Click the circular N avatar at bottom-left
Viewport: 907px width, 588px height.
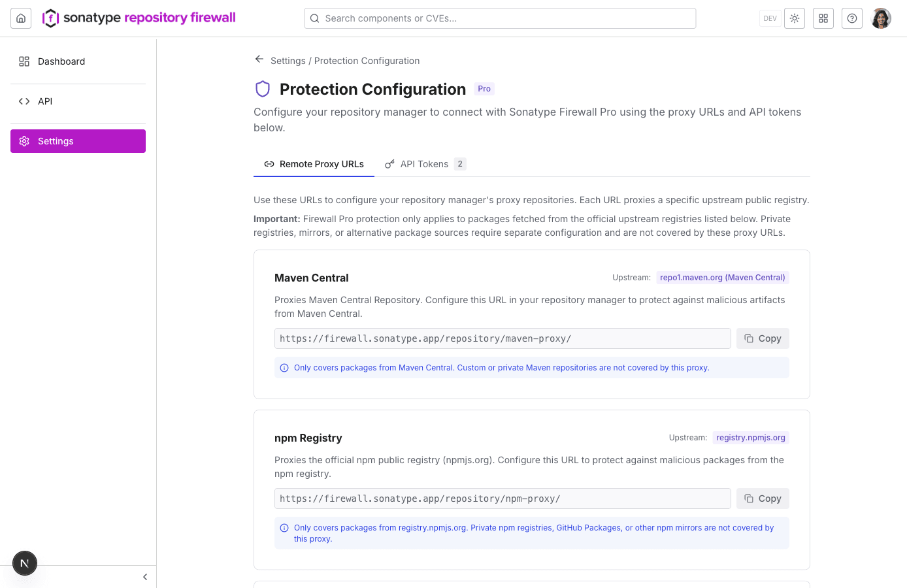coord(25,563)
